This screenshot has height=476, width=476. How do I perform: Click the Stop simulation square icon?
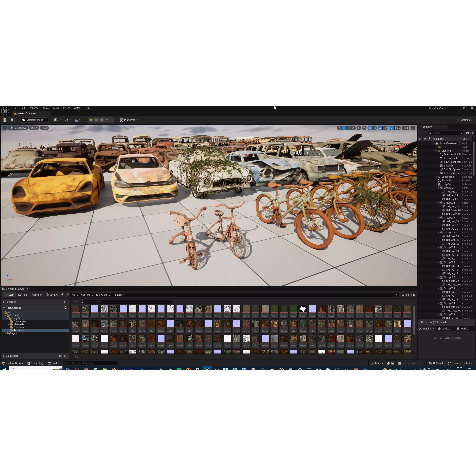[x=102, y=120]
